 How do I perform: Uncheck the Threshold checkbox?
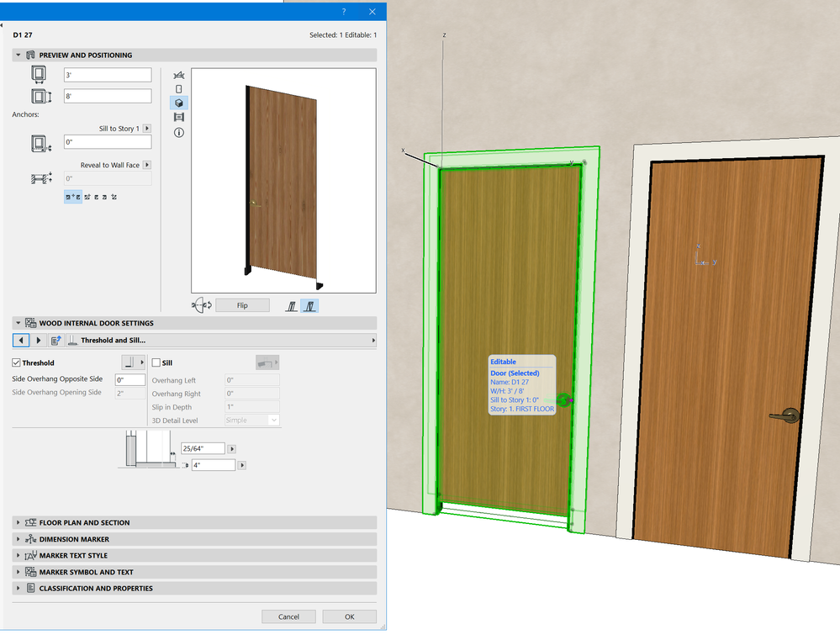coord(16,362)
